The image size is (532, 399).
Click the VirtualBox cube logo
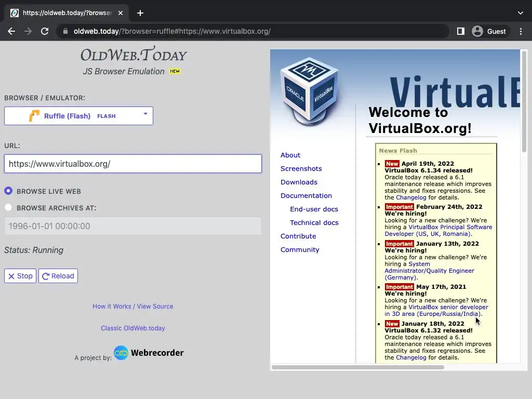click(x=310, y=91)
